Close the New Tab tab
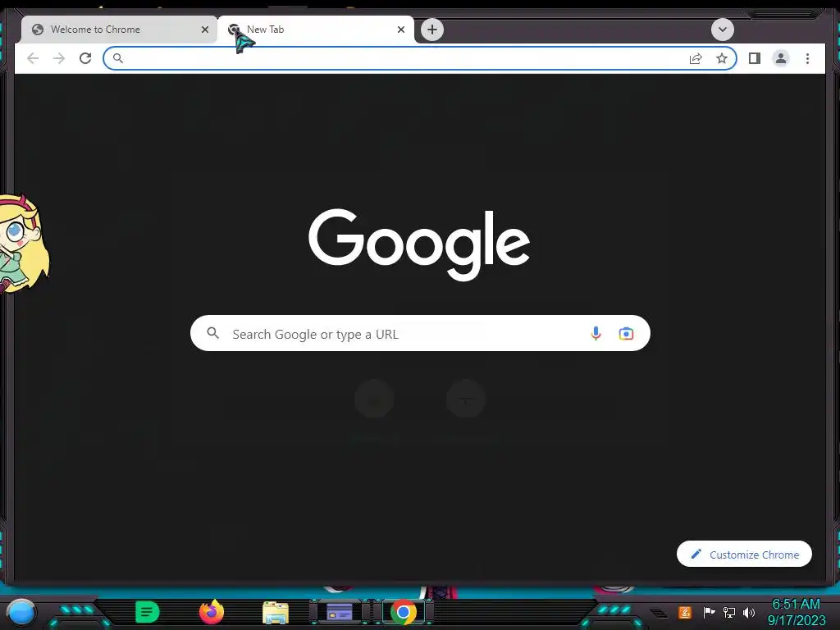The height and width of the screenshot is (630, 840). click(400, 30)
